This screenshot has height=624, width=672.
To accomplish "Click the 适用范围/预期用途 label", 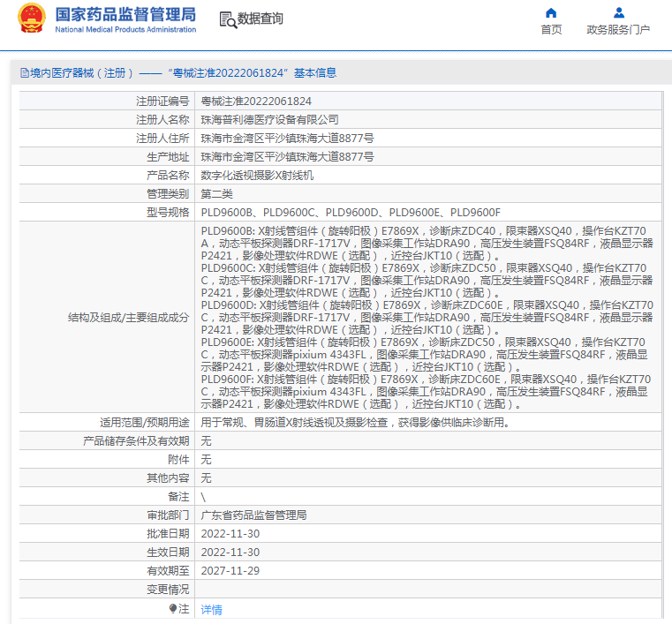I will [145, 423].
